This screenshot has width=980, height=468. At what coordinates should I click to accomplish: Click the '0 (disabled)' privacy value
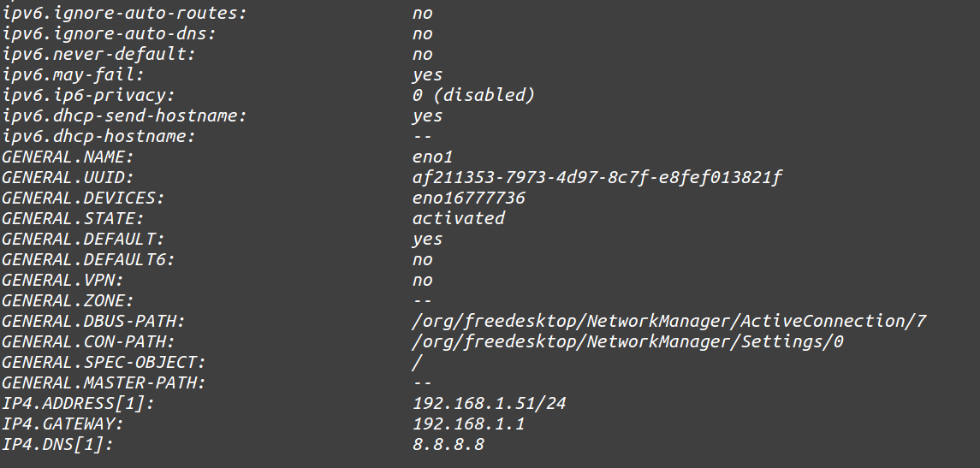point(473,95)
